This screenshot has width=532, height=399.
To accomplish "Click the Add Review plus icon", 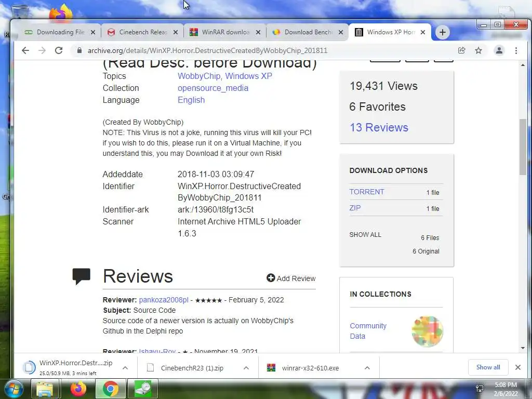I will pyautogui.click(x=270, y=278).
